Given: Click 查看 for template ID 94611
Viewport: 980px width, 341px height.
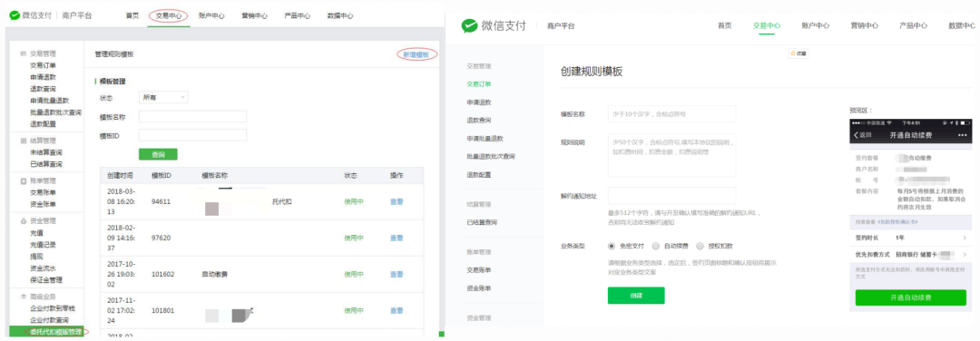Looking at the screenshot, I should 397,201.
